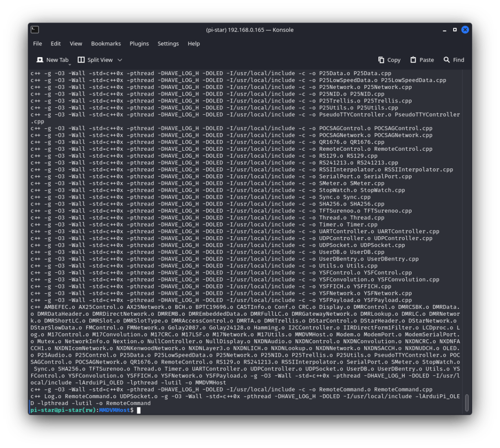Click the RemoteCommand.cpp filename

[403, 389]
